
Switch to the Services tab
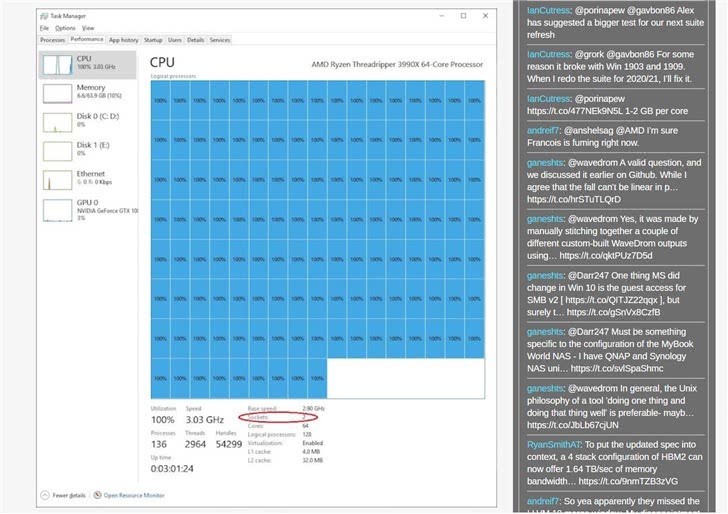coord(220,40)
